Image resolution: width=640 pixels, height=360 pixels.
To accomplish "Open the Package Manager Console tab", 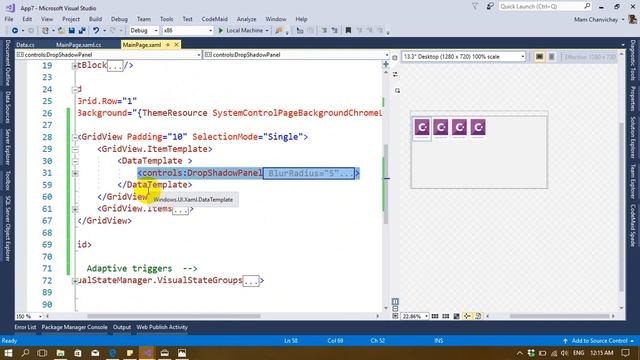I will click(x=74, y=327).
